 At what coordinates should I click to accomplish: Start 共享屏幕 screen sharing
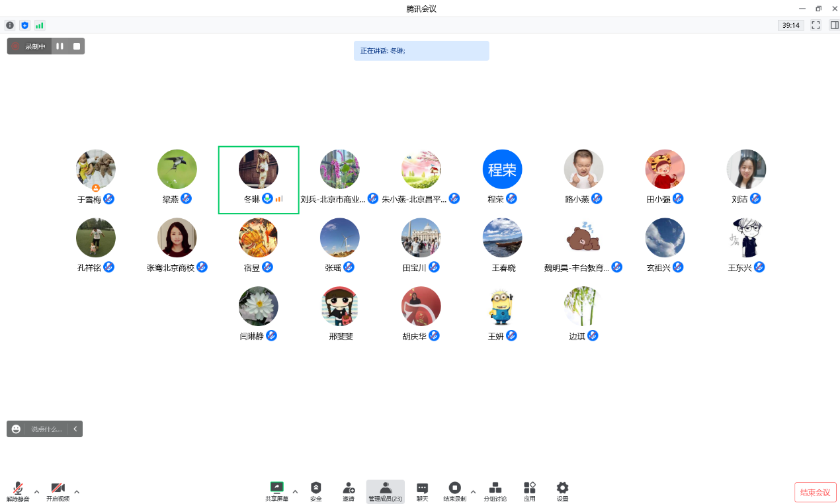[276, 491]
